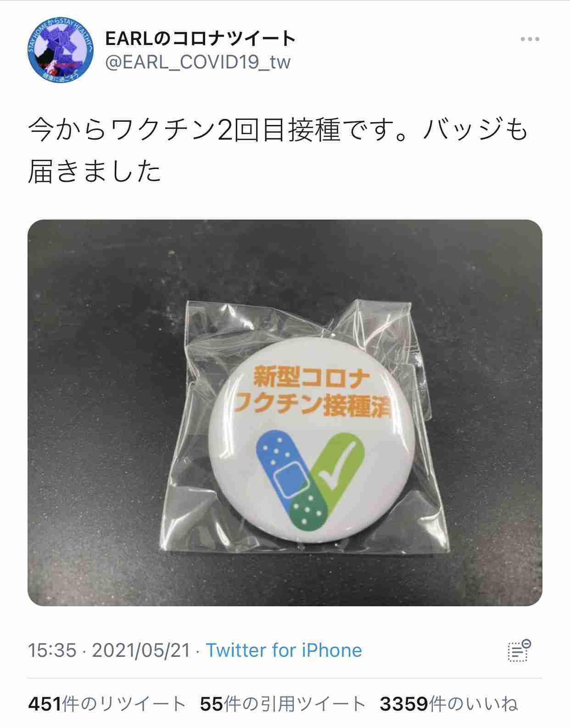This screenshot has height=728, width=570.
Task: Tap the likes count number 3359
Action: tap(404, 704)
